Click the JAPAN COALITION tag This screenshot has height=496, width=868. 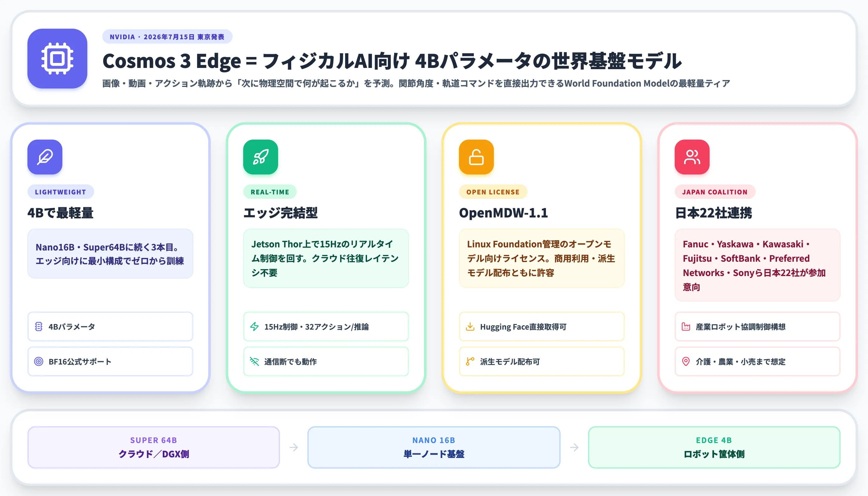(715, 192)
